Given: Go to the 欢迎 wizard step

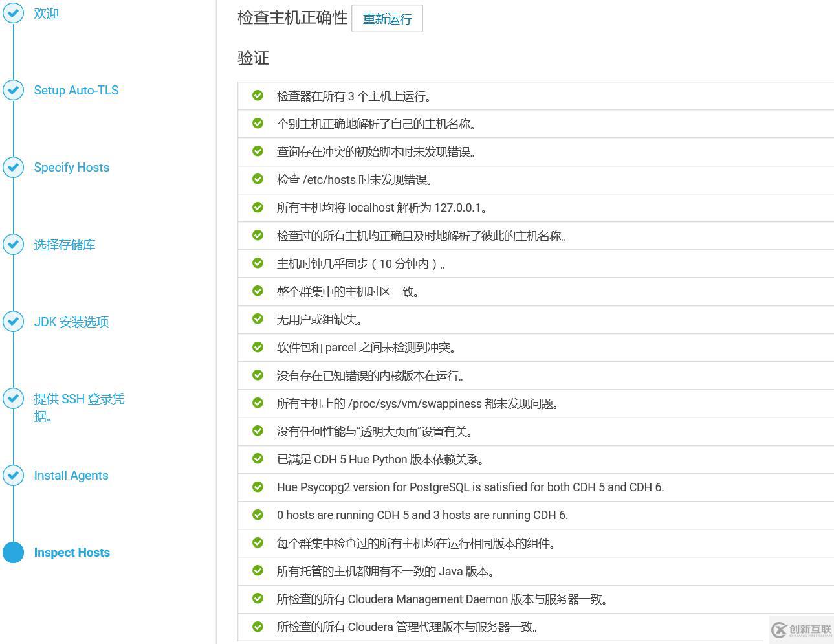Looking at the screenshot, I should pos(47,14).
